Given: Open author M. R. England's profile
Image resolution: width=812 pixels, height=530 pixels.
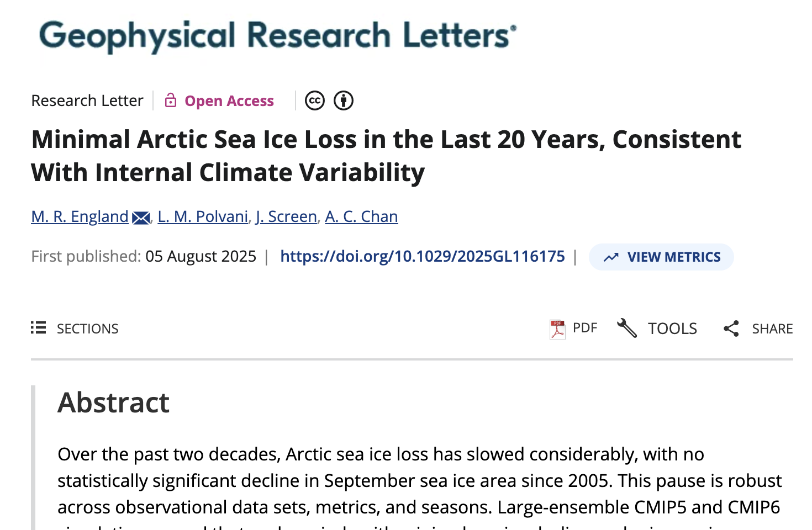Looking at the screenshot, I should point(80,216).
